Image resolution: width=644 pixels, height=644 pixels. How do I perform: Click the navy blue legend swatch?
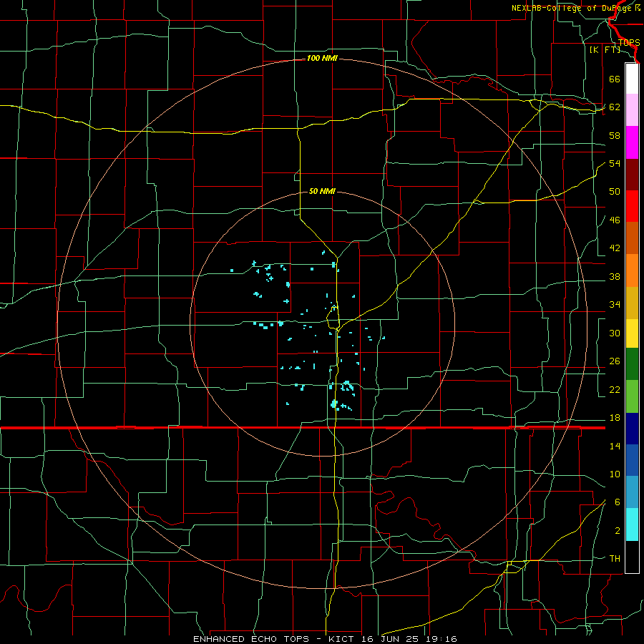632,429
